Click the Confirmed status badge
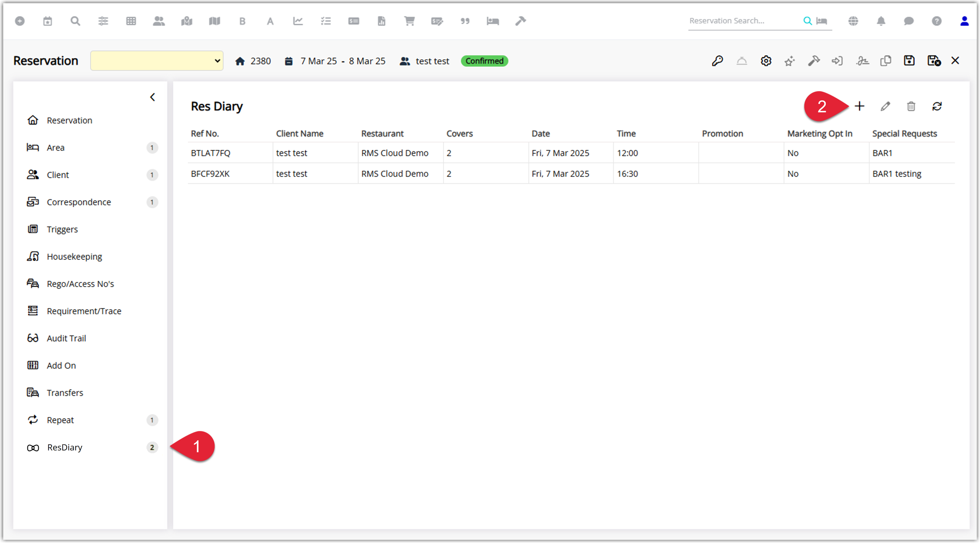The width and height of the screenshot is (980, 543). tap(484, 61)
